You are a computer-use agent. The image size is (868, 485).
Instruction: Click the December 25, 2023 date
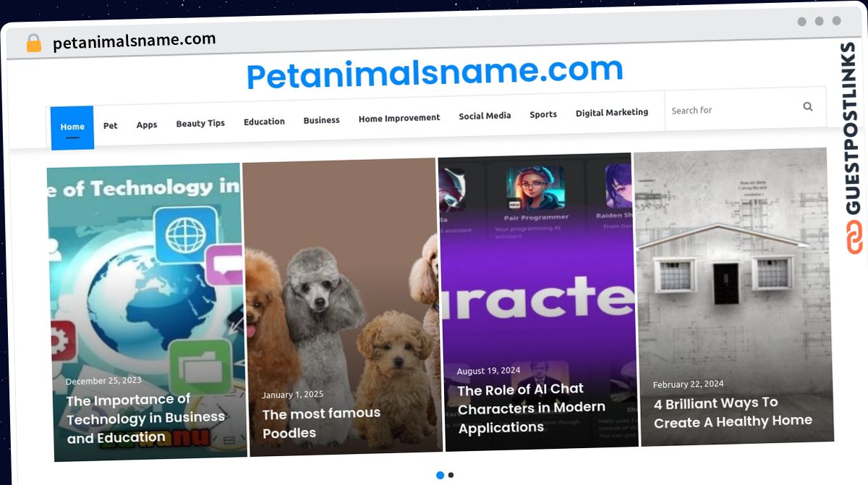pyautogui.click(x=103, y=381)
